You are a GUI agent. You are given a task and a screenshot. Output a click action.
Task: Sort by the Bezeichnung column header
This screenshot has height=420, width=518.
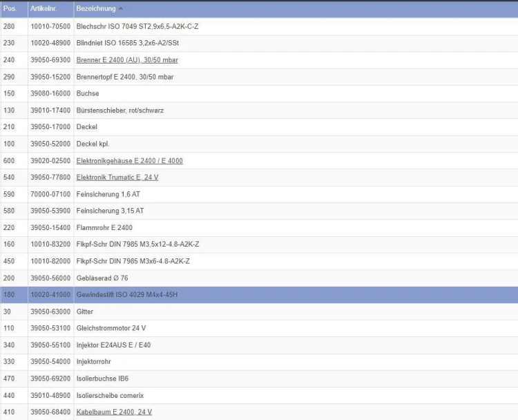[96, 8]
